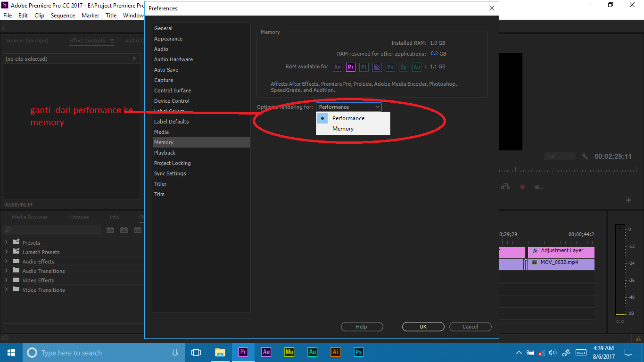Image resolution: width=644 pixels, height=362 pixels.
Task: Open the Optimize rendering for dropdown
Action: coord(349,107)
